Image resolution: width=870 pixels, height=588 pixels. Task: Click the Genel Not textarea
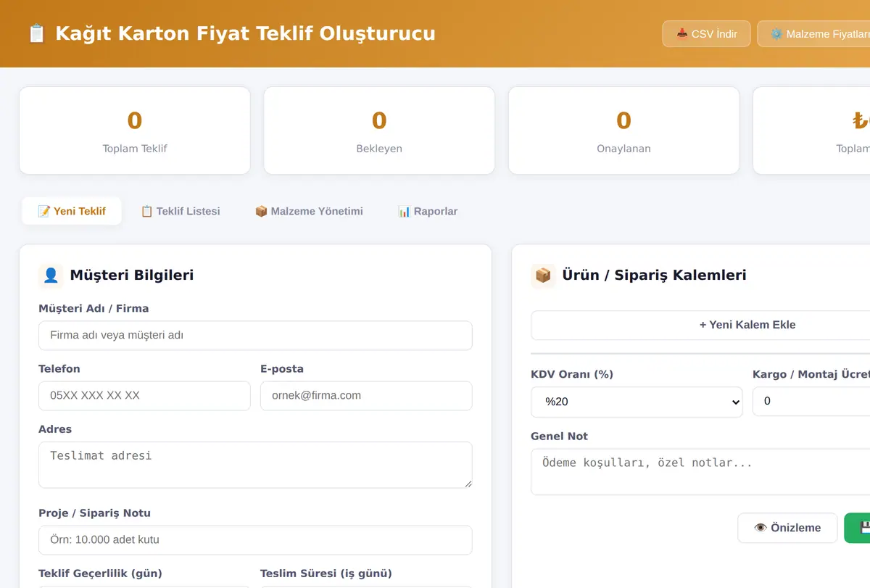700,472
